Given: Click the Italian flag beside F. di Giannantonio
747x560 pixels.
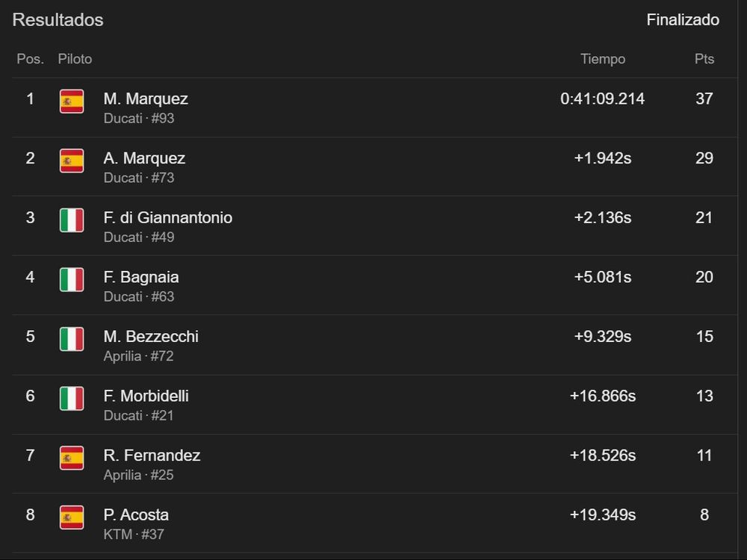Looking at the screenshot, I should point(72,220).
